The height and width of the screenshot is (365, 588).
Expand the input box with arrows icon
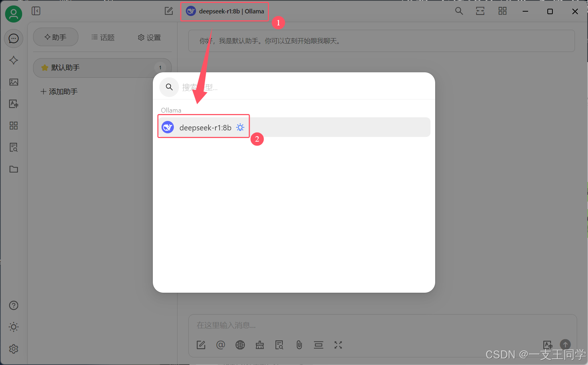coord(338,345)
